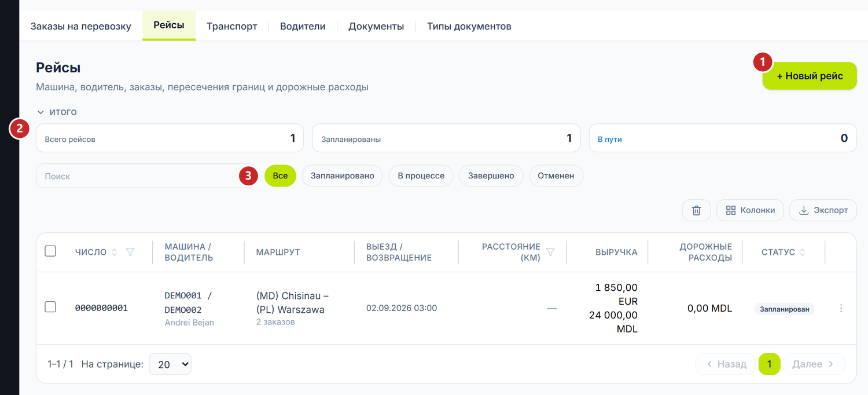Click the Маршрут column header
The height and width of the screenshot is (395, 868).
click(x=278, y=252)
